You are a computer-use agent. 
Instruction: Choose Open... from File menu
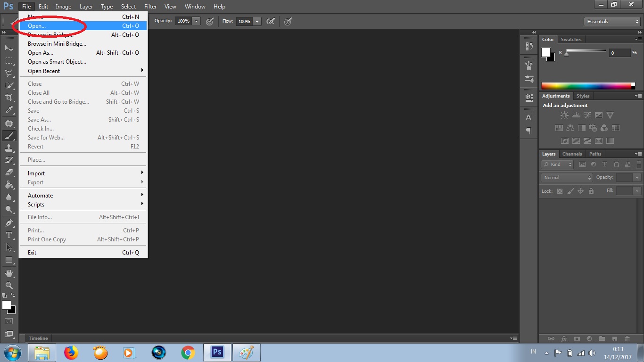[x=83, y=26]
